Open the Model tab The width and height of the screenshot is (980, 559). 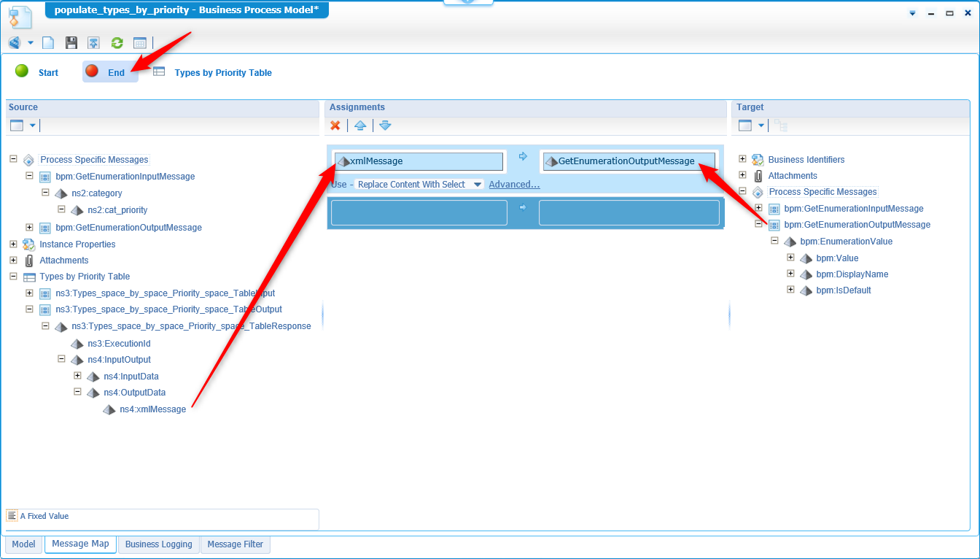(23, 544)
